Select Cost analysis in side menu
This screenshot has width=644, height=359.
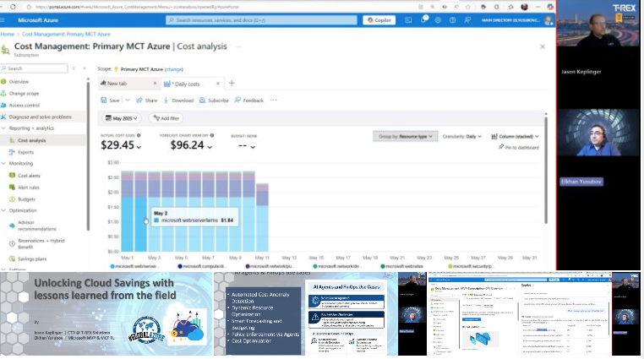point(31,140)
